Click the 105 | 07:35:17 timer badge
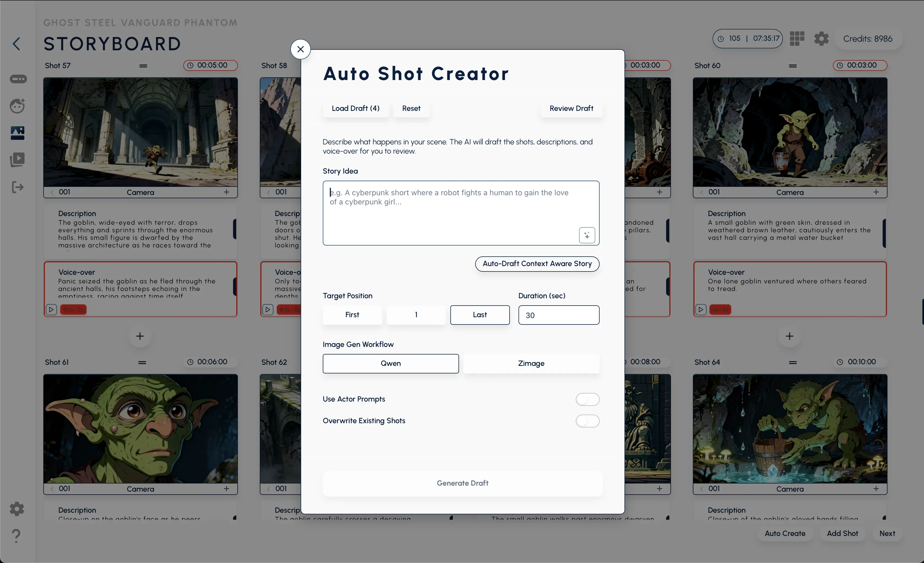The image size is (924, 563). click(747, 38)
